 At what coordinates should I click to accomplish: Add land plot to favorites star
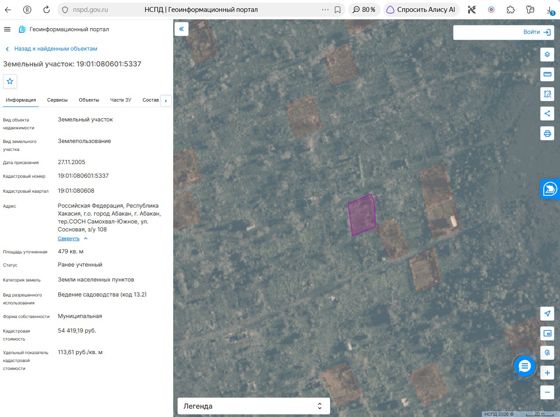pos(10,81)
